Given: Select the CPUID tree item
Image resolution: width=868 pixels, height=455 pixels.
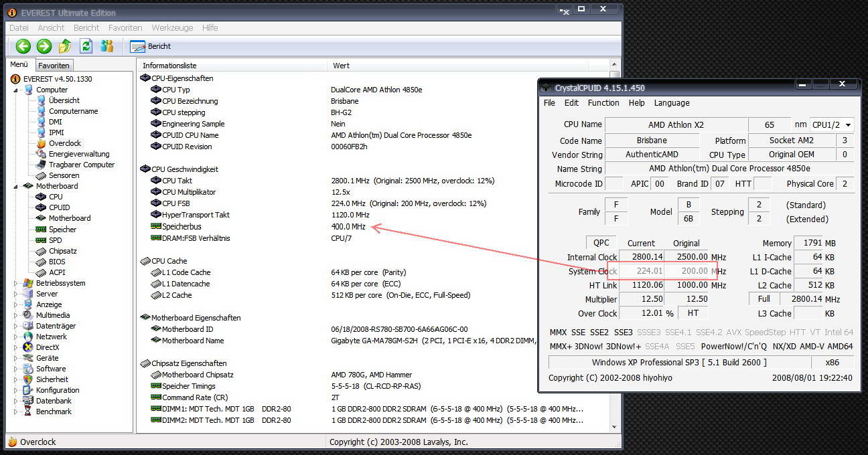Looking at the screenshot, I should [x=59, y=207].
